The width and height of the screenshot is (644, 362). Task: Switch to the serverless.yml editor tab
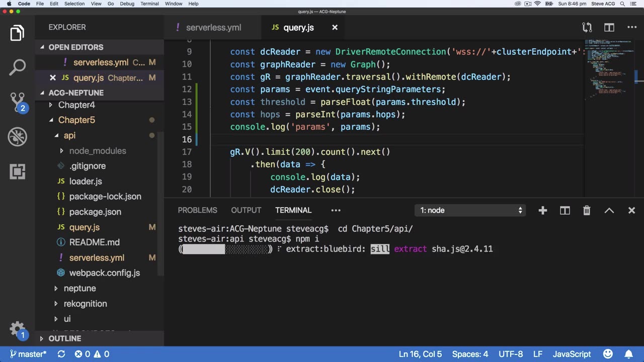click(213, 28)
